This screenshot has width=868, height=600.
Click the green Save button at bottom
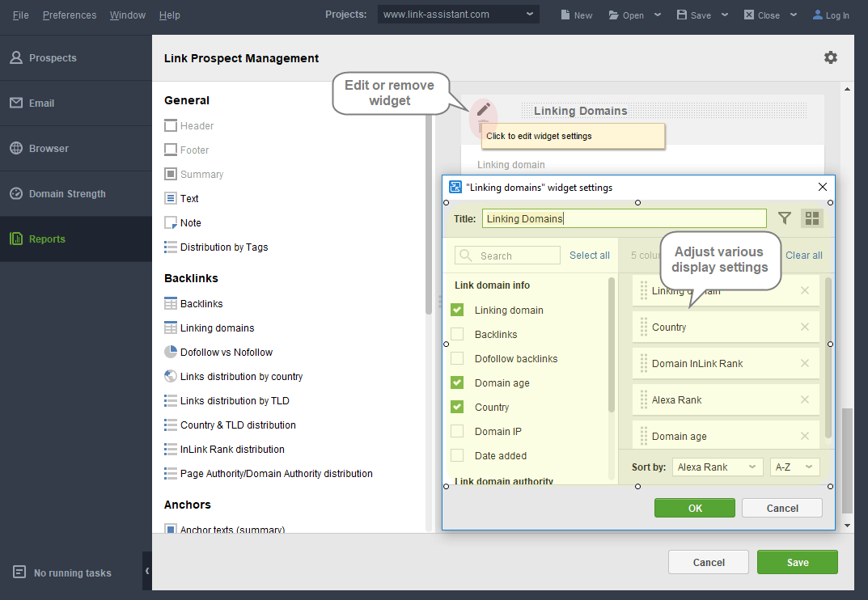[797, 562]
